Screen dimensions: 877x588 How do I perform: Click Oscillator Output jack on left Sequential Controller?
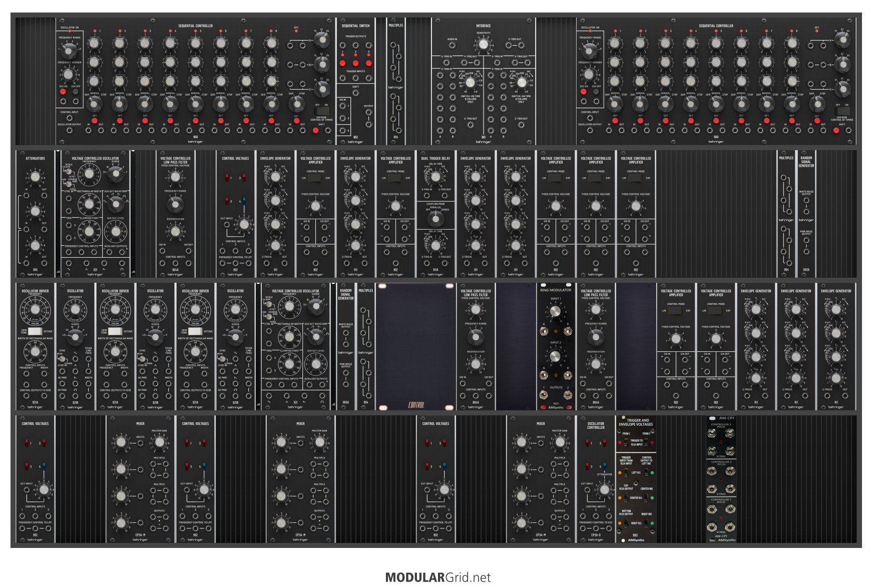point(70,131)
